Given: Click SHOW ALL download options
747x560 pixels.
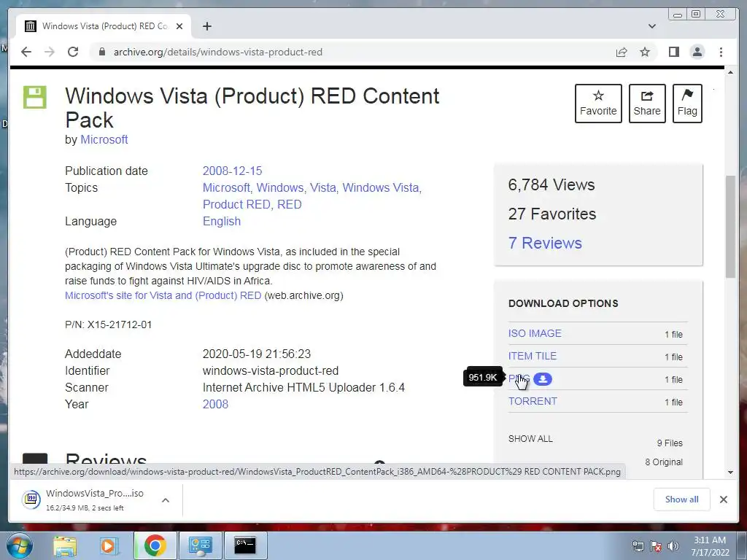Looking at the screenshot, I should pyautogui.click(x=530, y=438).
